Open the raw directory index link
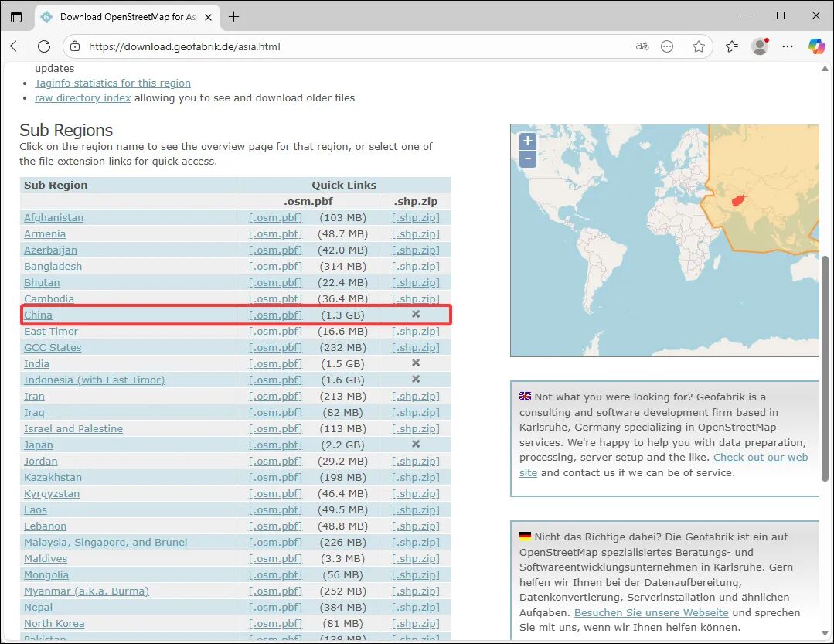 (x=83, y=98)
